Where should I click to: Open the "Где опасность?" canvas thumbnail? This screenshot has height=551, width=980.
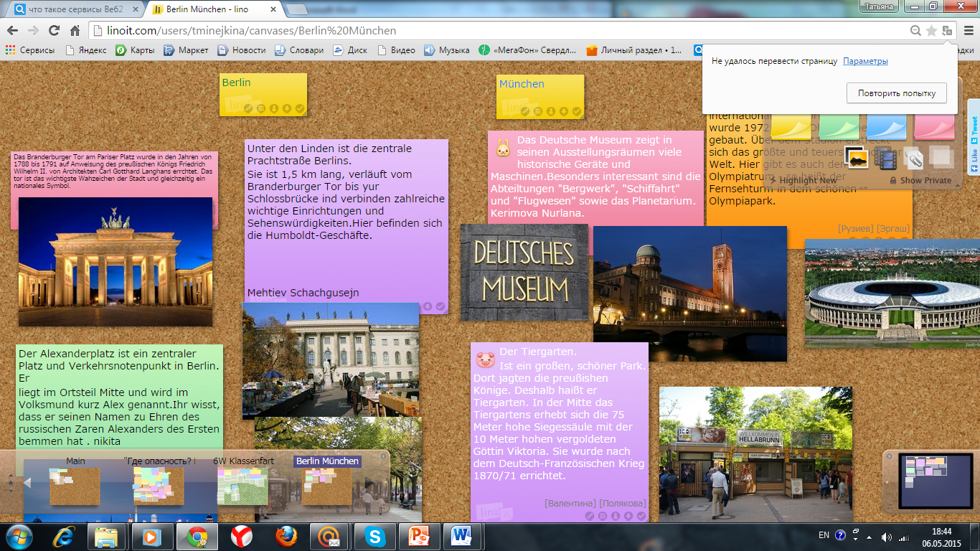click(159, 486)
